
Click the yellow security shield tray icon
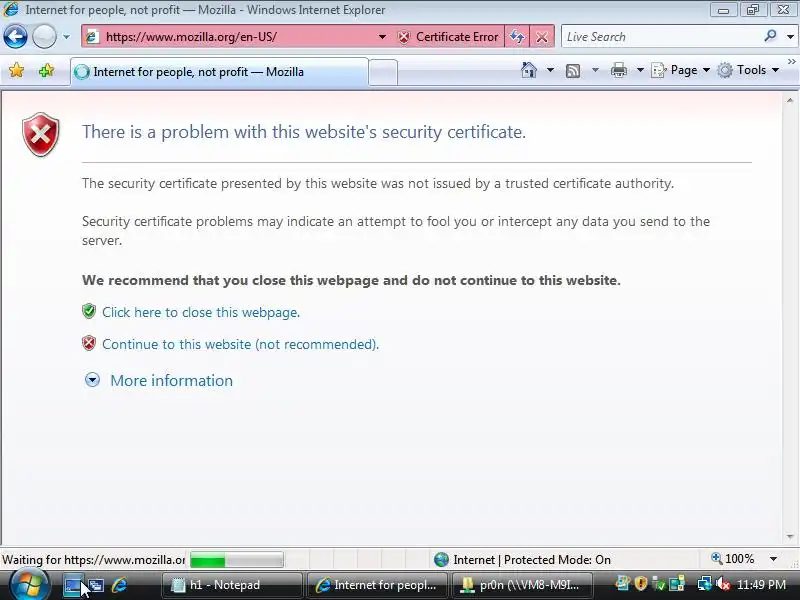click(x=641, y=584)
